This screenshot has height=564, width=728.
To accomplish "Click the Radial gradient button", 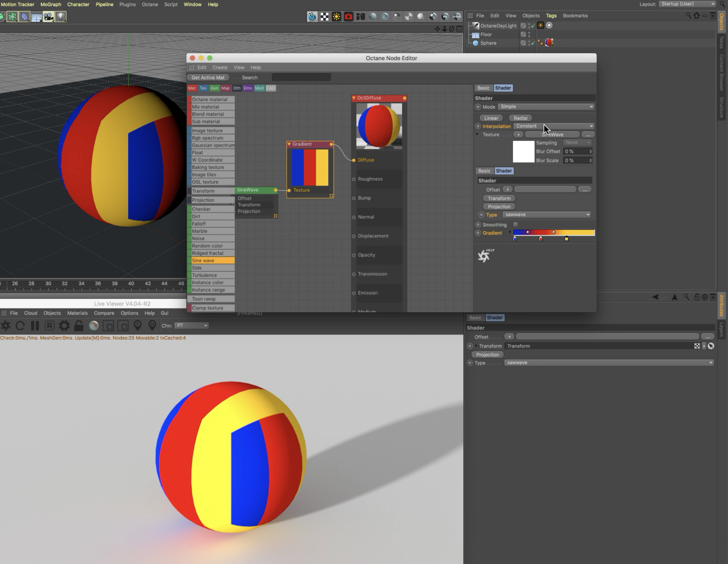I will coord(520,118).
